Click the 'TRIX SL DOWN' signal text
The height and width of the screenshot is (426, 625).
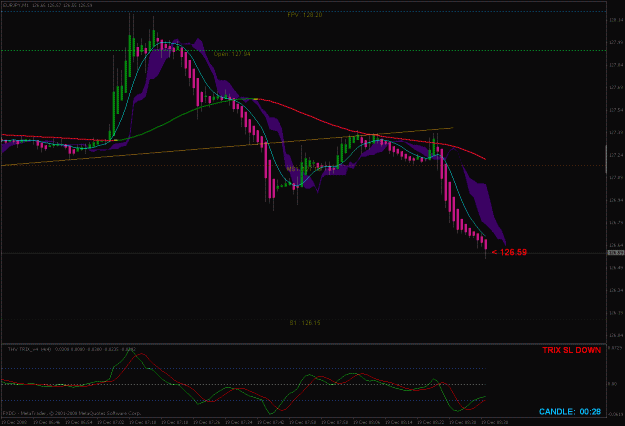[571, 350]
